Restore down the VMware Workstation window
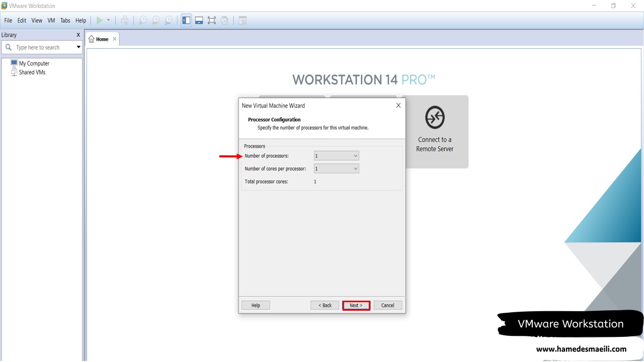This screenshot has width=644, height=362. [613, 6]
